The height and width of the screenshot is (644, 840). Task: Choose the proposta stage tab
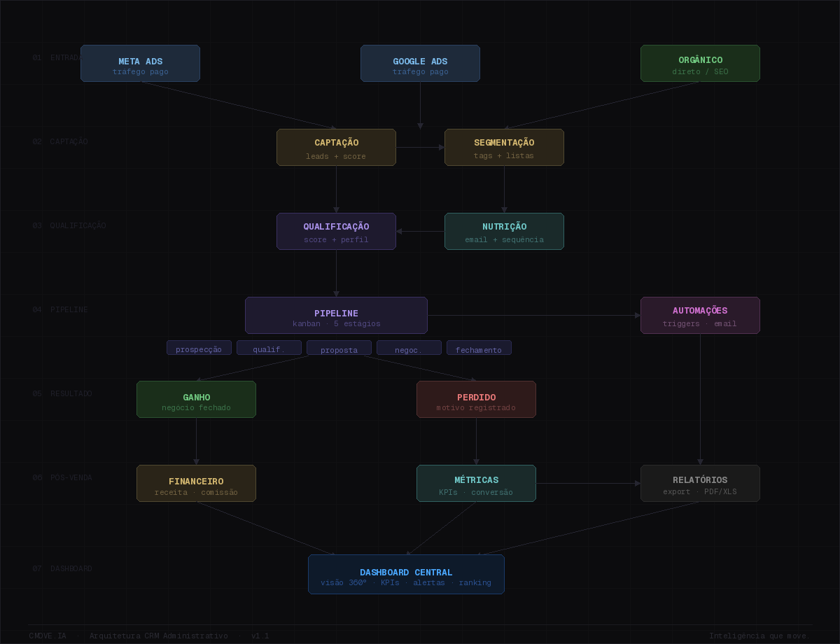pos(339,348)
